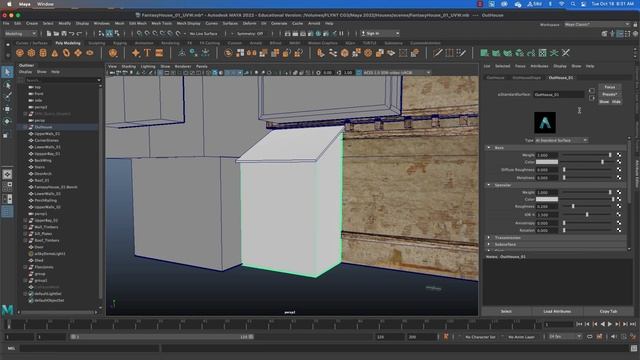Click the Focus button
This screenshot has height=360, width=640.
point(609,87)
